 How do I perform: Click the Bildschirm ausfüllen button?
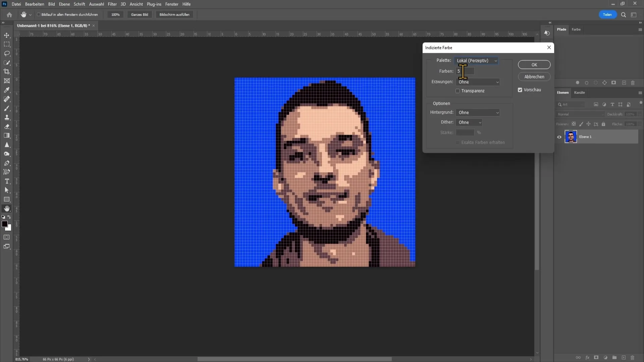(174, 15)
